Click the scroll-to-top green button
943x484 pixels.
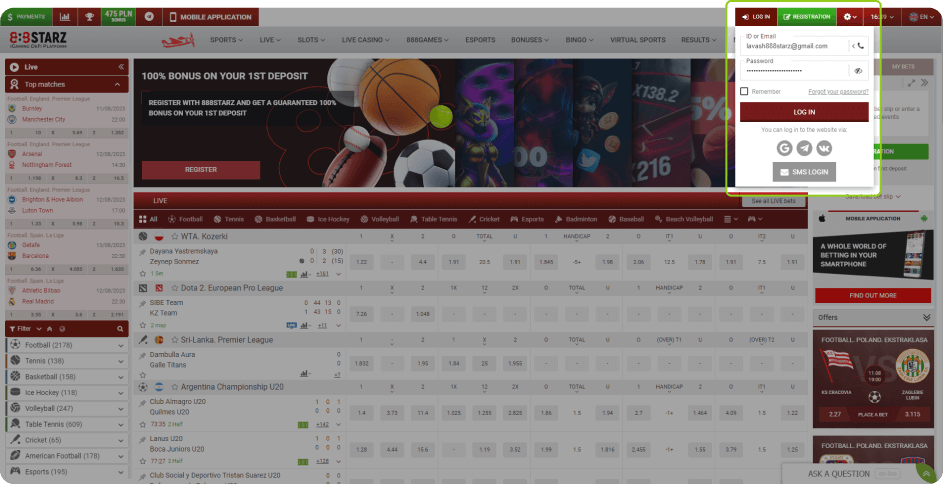pyautogui.click(x=925, y=473)
